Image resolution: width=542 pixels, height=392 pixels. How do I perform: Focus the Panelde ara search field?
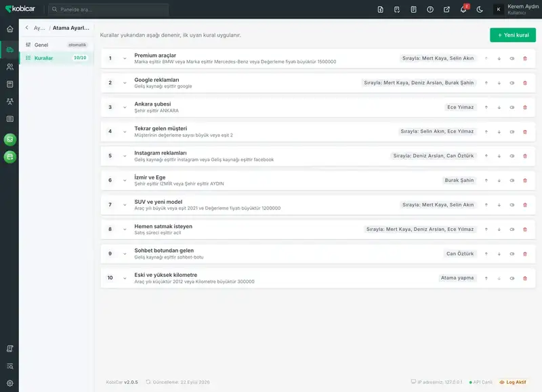pos(108,9)
